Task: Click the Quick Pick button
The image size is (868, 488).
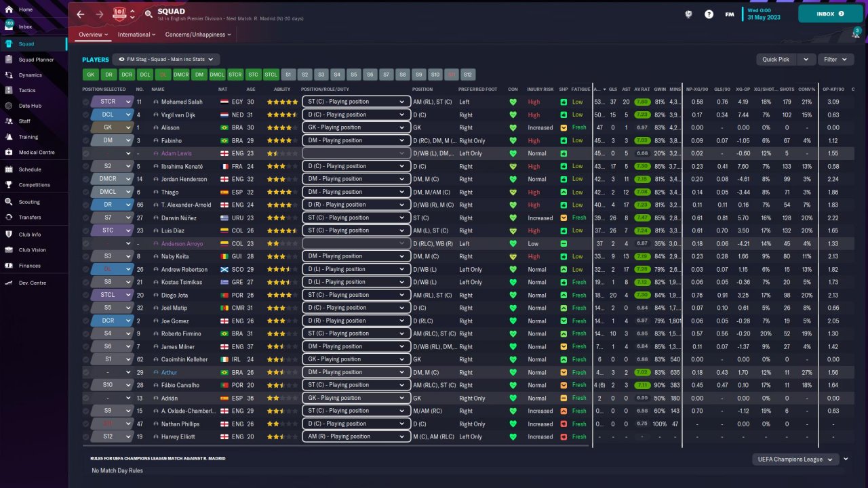Action: click(776, 60)
